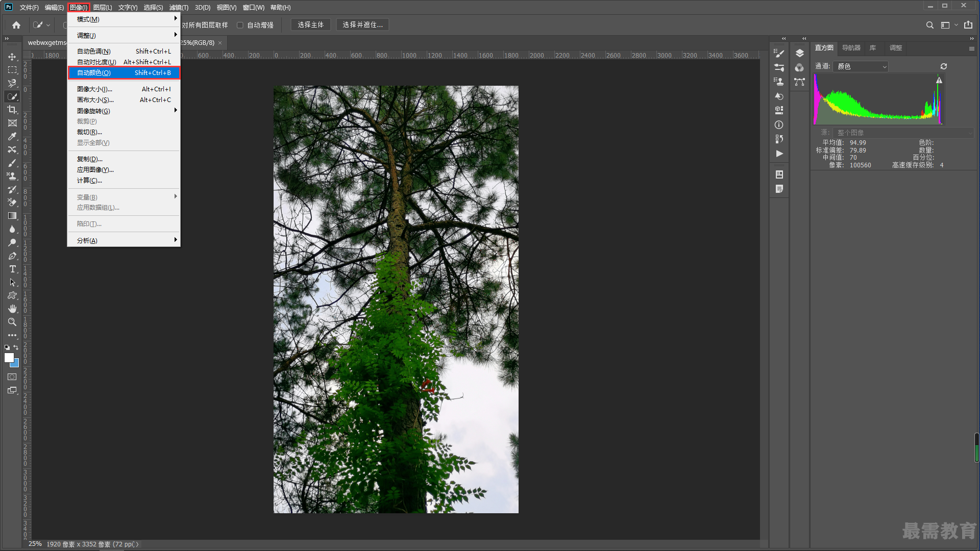This screenshot has width=980, height=551.
Task: Select the Frame tool
Action: click(12, 123)
